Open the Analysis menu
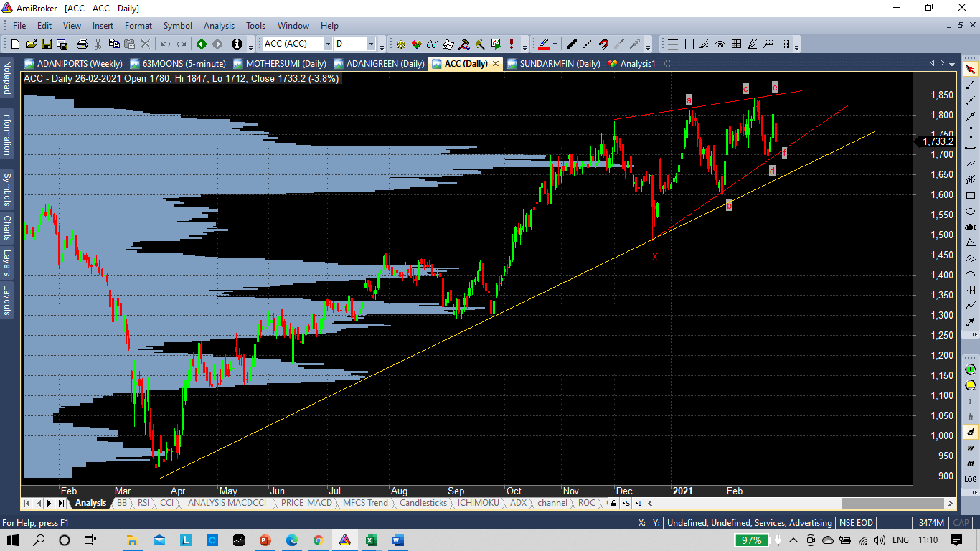 (x=219, y=25)
